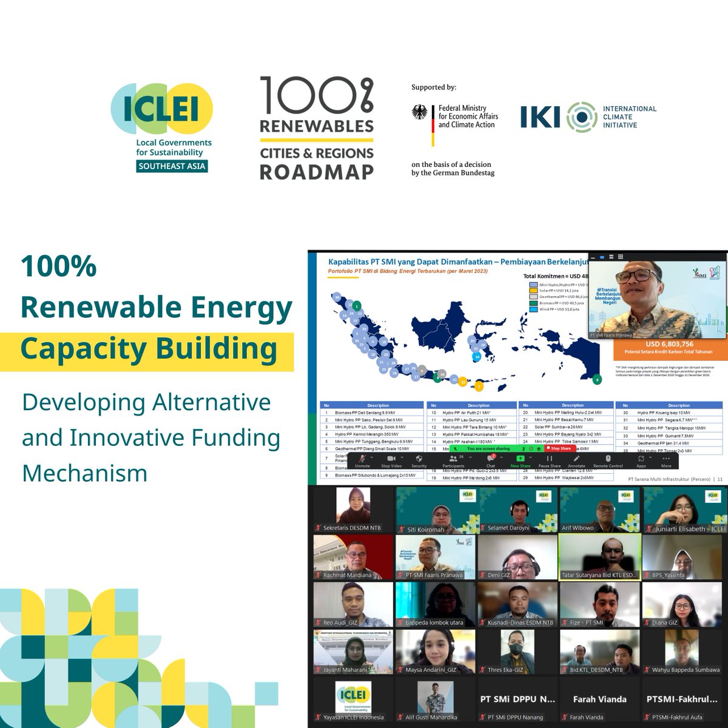Click the Pause Share icon
The width and height of the screenshot is (728, 728).
(550, 458)
